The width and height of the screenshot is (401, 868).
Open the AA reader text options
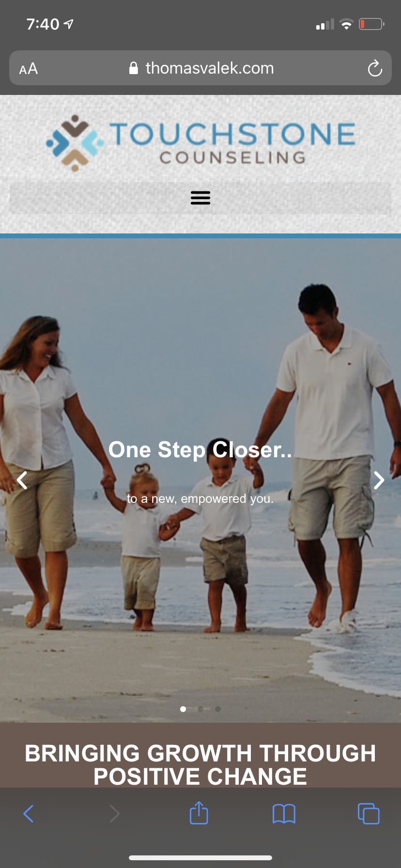point(29,68)
